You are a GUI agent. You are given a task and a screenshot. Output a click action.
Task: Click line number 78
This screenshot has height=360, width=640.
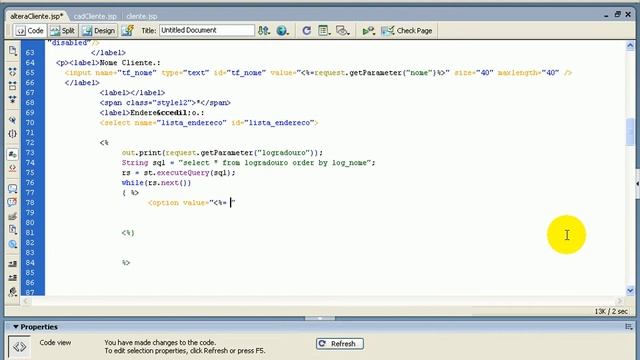coord(30,203)
